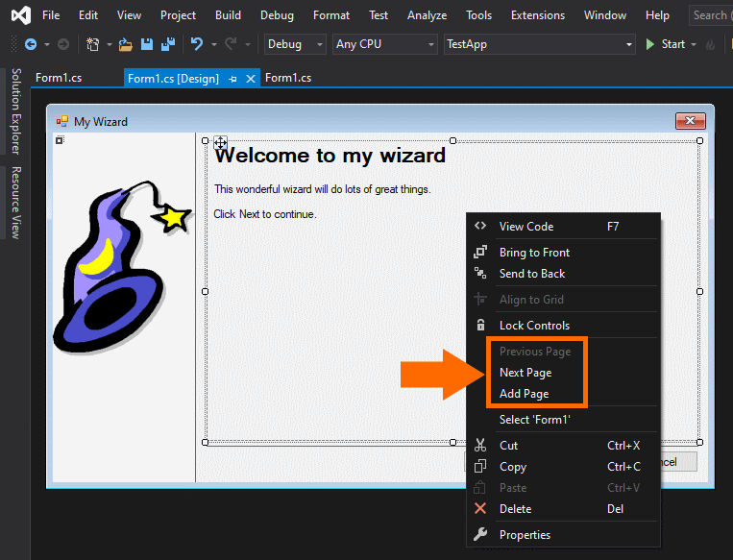
Task: Choose Next Page from the context menu
Action: point(525,373)
